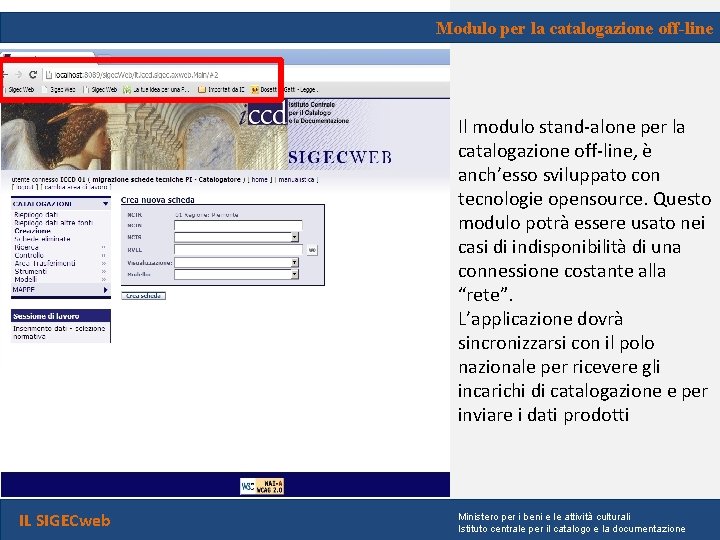Follow the 'home' link in user bar
Viewport: 720px width, 540px height.
click(259, 180)
